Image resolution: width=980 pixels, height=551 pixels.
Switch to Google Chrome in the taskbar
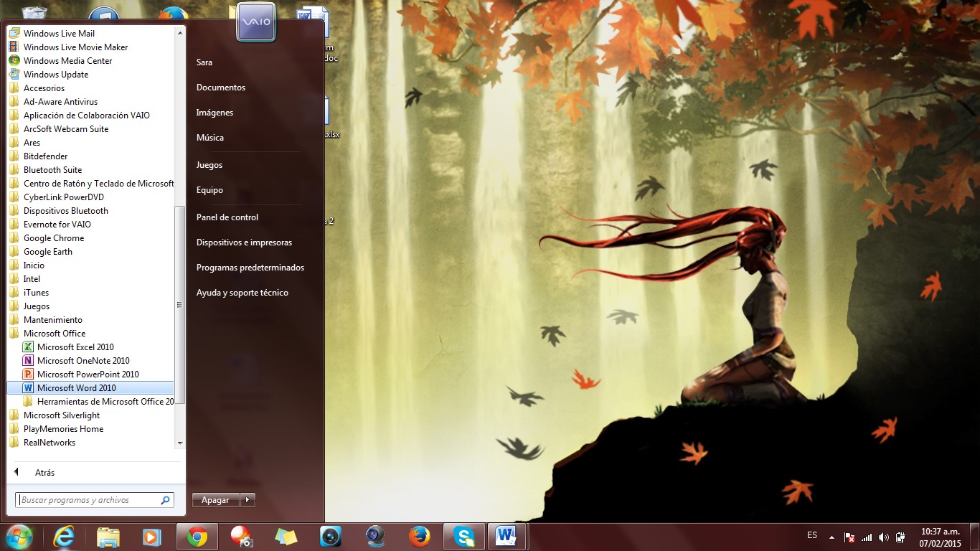pos(197,537)
